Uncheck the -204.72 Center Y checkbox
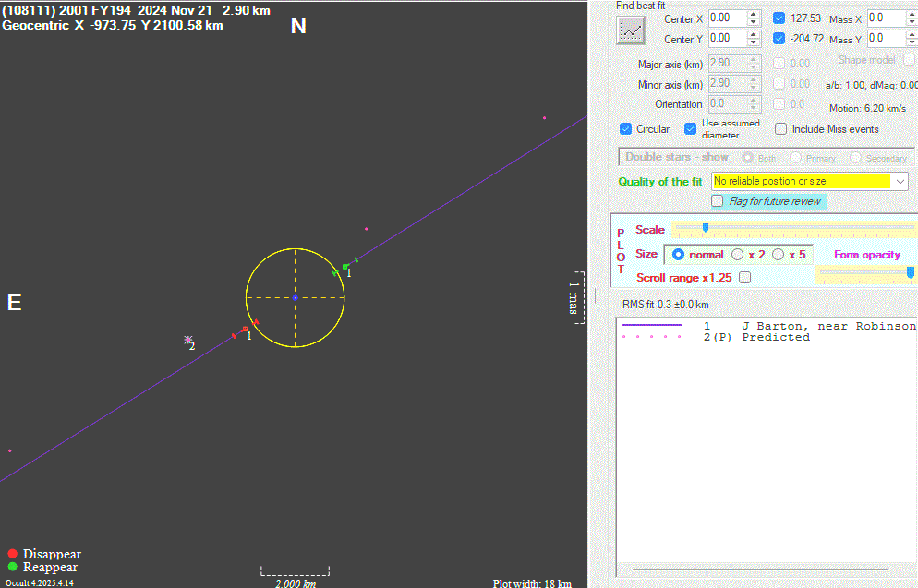The image size is (918, 588). (x=779, y=39)
